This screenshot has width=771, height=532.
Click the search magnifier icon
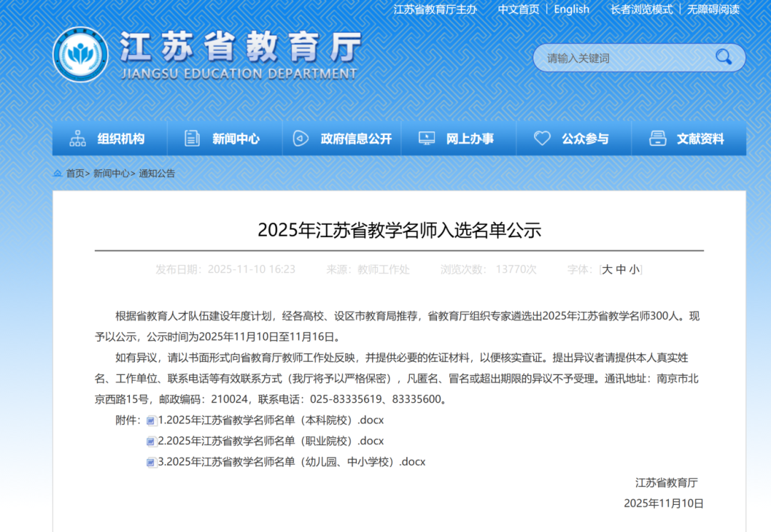(x=725, y=58)
